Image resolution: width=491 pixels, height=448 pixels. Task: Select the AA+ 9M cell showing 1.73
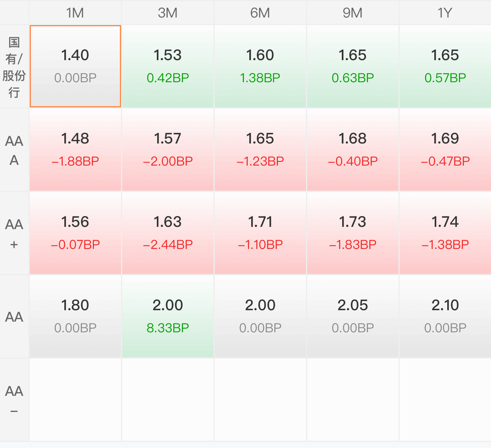pyautogui.click(x=352, y=233)
